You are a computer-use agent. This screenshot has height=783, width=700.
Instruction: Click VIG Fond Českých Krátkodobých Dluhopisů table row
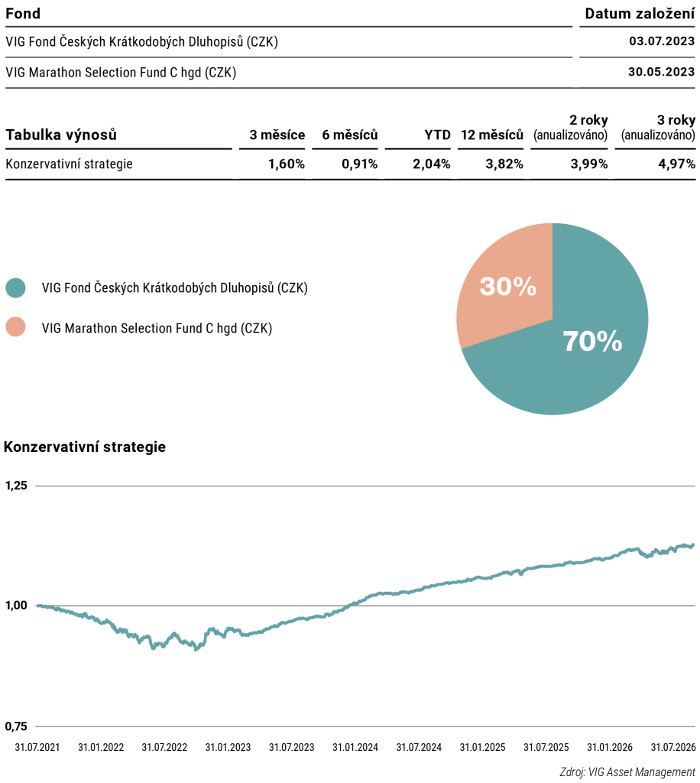pyautogui.click(x=350, y=41)
